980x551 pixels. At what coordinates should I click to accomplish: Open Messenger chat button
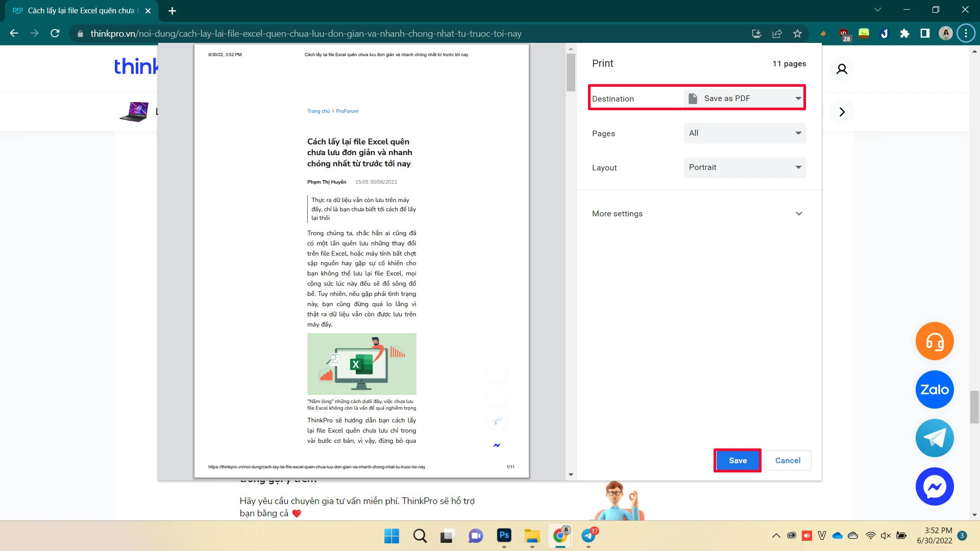(935, 487)
